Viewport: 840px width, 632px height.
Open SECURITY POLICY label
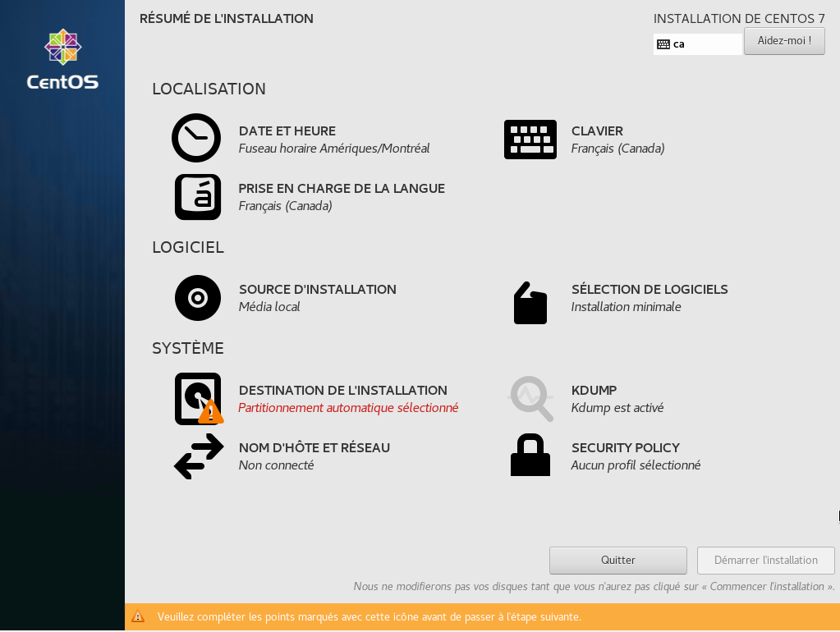[625, 448]
